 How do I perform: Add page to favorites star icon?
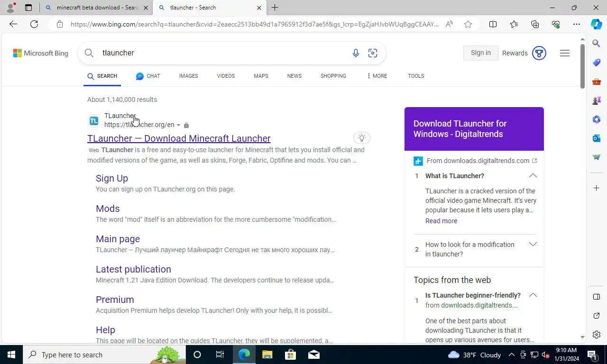tap(468, 24)
